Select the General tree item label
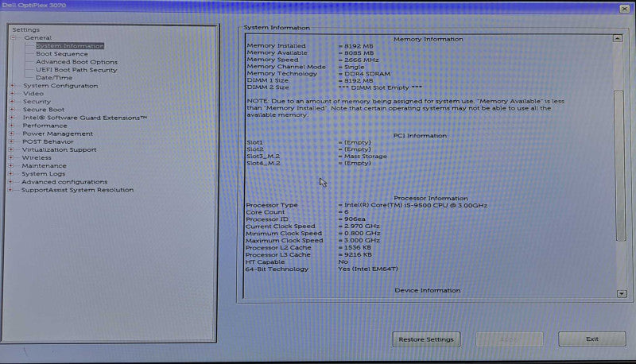The height and width of the screenshot is (364, 636). (x=37, y=37)
